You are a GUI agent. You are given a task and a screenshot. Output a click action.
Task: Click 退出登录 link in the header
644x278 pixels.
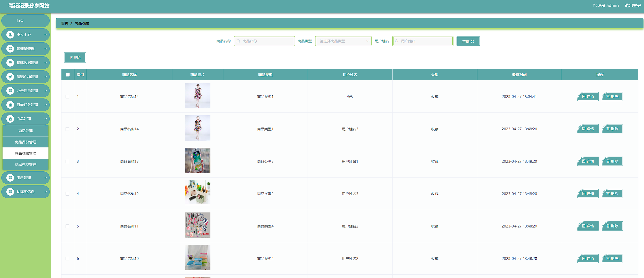coord(633,6)
